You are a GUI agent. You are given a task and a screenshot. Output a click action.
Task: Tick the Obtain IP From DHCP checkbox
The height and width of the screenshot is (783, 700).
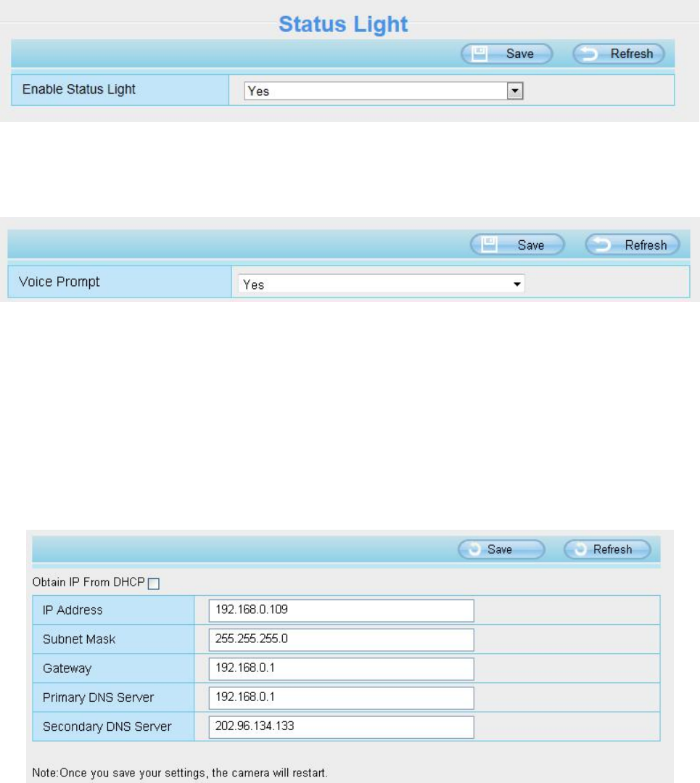pyautogui.click(x=154, y=583)
